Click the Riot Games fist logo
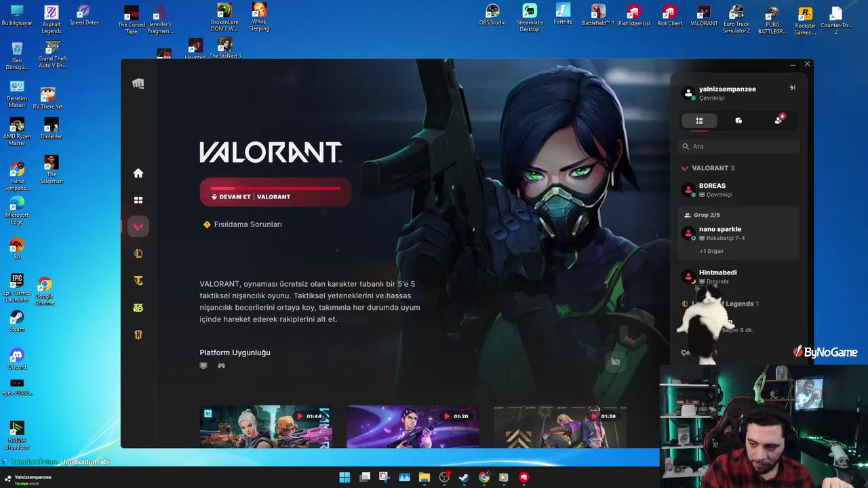 [138, 83]
